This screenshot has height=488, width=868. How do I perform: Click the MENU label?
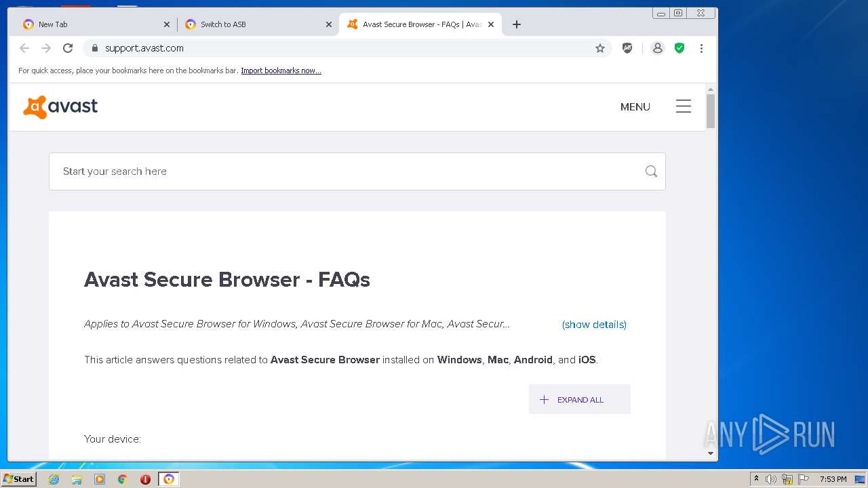pos(635,107)
